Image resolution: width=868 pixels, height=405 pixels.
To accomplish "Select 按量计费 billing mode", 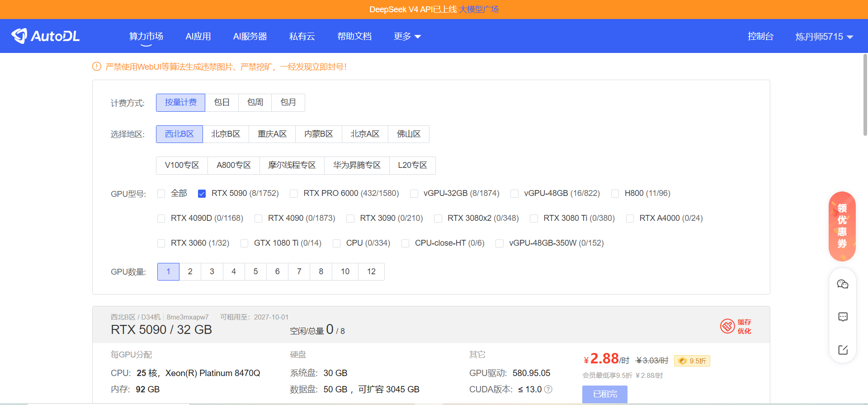I will pos(180,103).
